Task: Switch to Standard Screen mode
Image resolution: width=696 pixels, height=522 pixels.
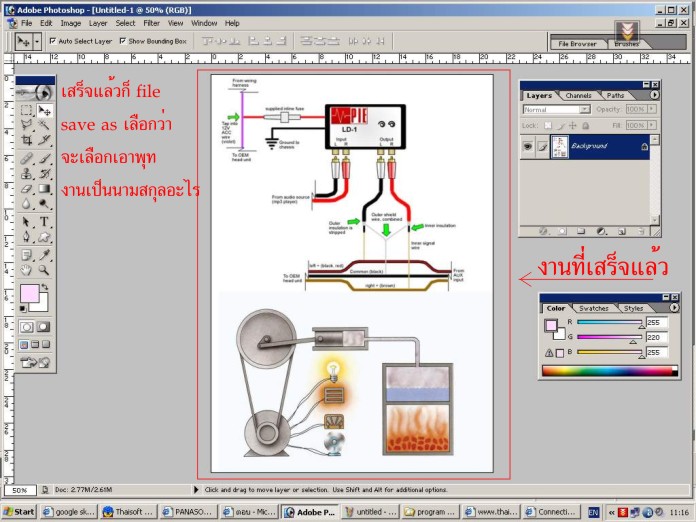Action: click(x=24, y=344)
